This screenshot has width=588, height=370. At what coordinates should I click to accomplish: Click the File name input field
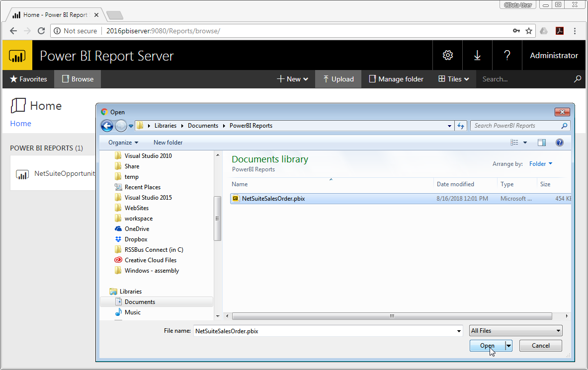(326, 331)
